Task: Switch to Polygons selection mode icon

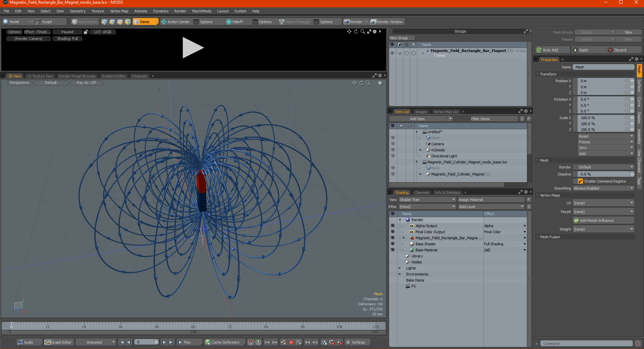Action: 120,22
